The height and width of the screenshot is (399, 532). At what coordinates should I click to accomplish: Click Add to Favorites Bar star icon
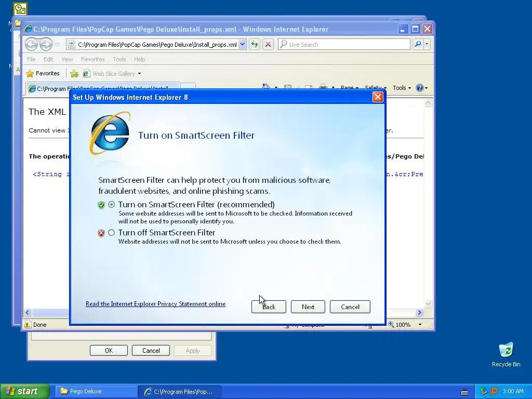(74, 73)
